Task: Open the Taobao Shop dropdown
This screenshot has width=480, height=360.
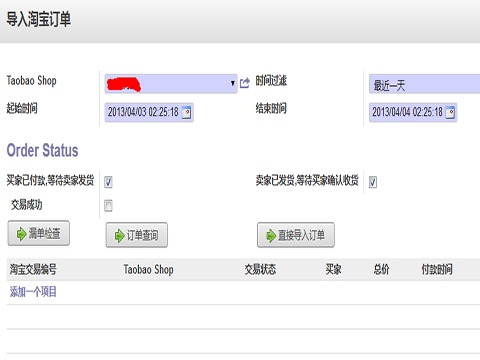Action: (x=171, y=83)
